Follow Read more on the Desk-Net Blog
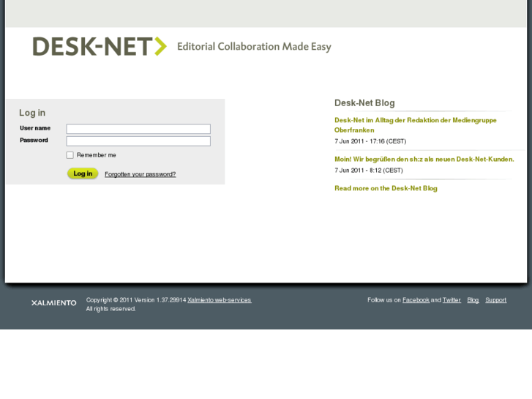 [x=386, y=188]
